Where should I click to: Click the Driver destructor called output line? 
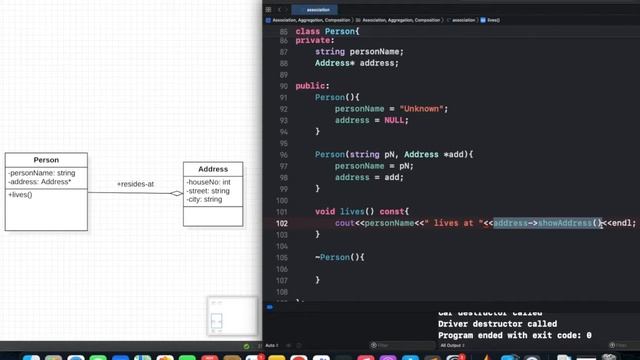pos(498,324)
